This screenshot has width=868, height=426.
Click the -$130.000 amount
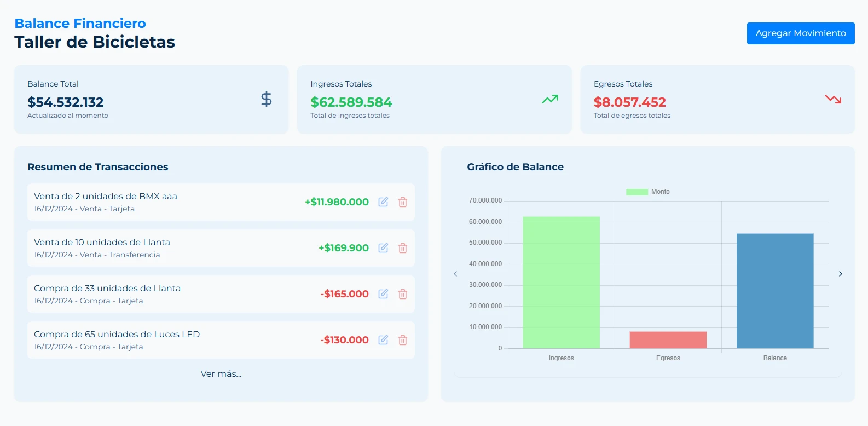click(345, 340)
